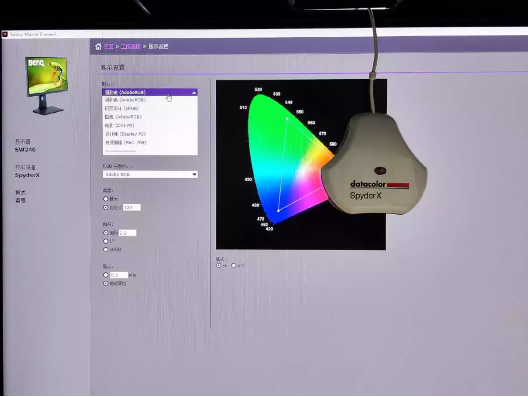This screenshot has height=397, width=528.
Task: Open the RGB primaries Adobe RGB dropdown
Action: tap(150, 174)
